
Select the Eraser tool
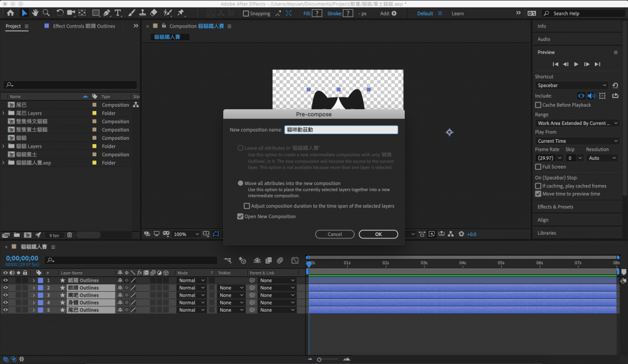click(153, 13)
